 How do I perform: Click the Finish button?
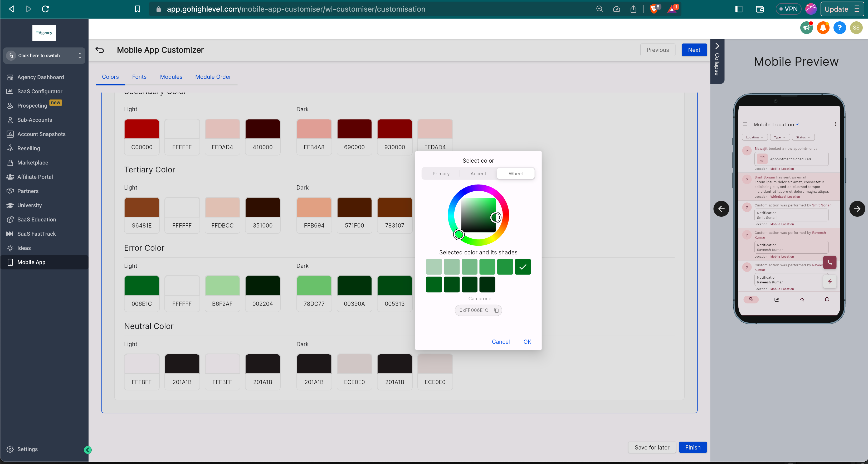pos(693,447)
